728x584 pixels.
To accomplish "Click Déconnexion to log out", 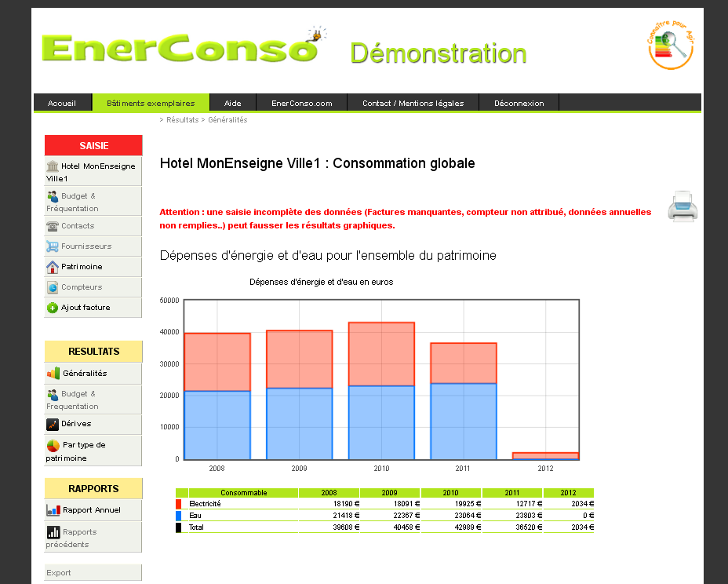I will pyautogui.click(x=519, y=102).
